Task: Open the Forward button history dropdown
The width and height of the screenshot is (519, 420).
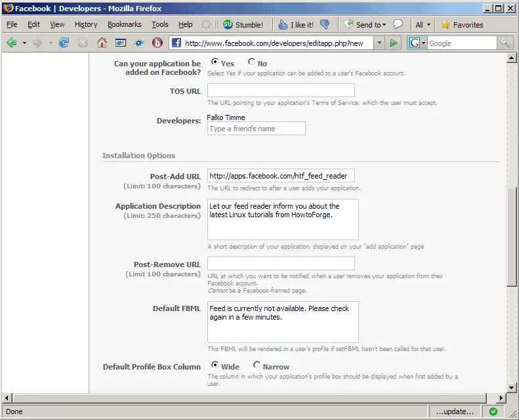Action: [x=51, y=43]
